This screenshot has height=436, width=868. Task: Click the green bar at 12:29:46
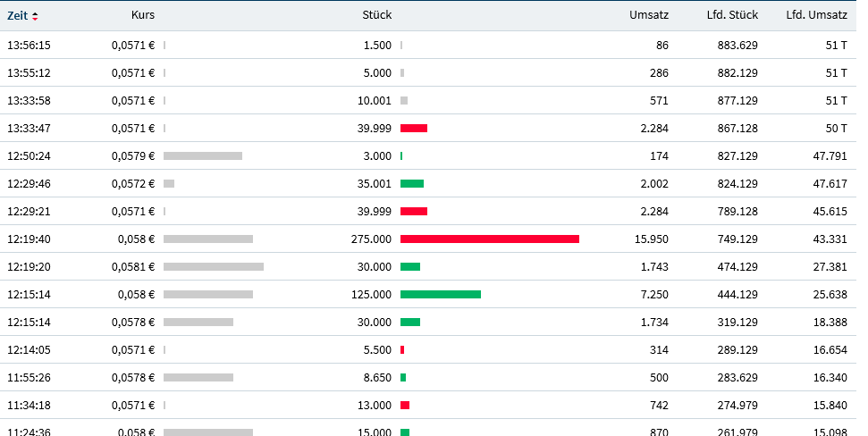pos(411,184)
